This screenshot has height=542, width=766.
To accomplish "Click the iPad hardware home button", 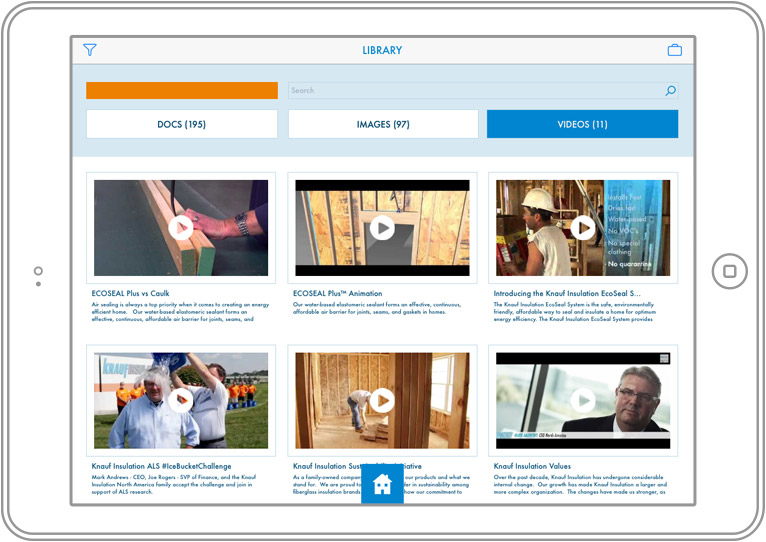I will pos(729,271).
